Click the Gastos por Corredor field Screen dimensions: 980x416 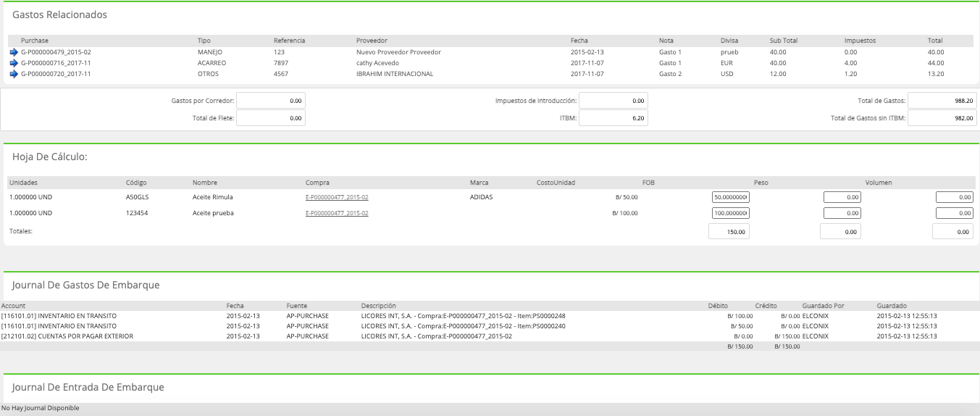click(271, 101)
